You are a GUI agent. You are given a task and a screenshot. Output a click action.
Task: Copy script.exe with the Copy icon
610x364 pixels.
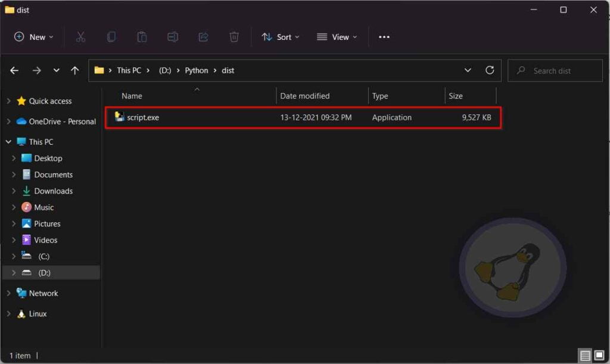point(111,36)
